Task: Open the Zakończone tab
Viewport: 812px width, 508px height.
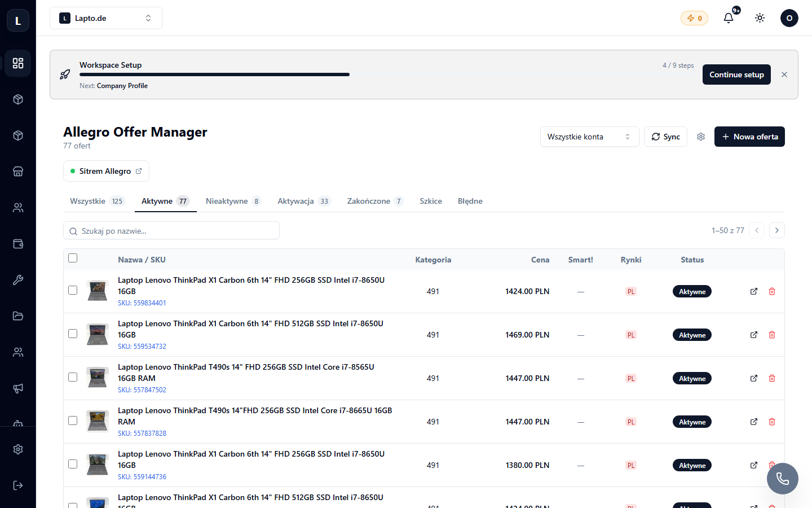Action: [x=375, y=201]
